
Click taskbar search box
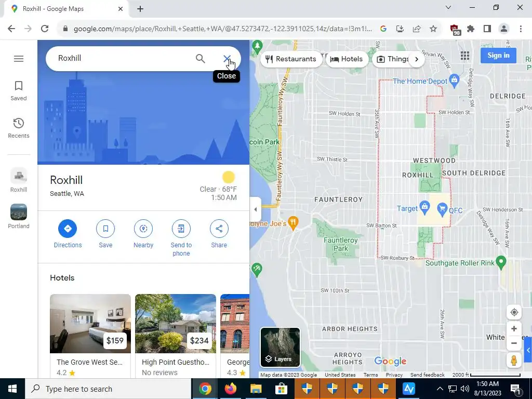click(108, 389)
